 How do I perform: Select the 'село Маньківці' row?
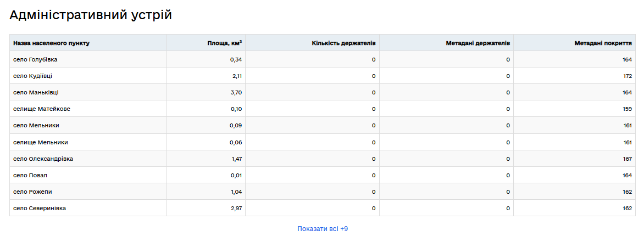36,92
